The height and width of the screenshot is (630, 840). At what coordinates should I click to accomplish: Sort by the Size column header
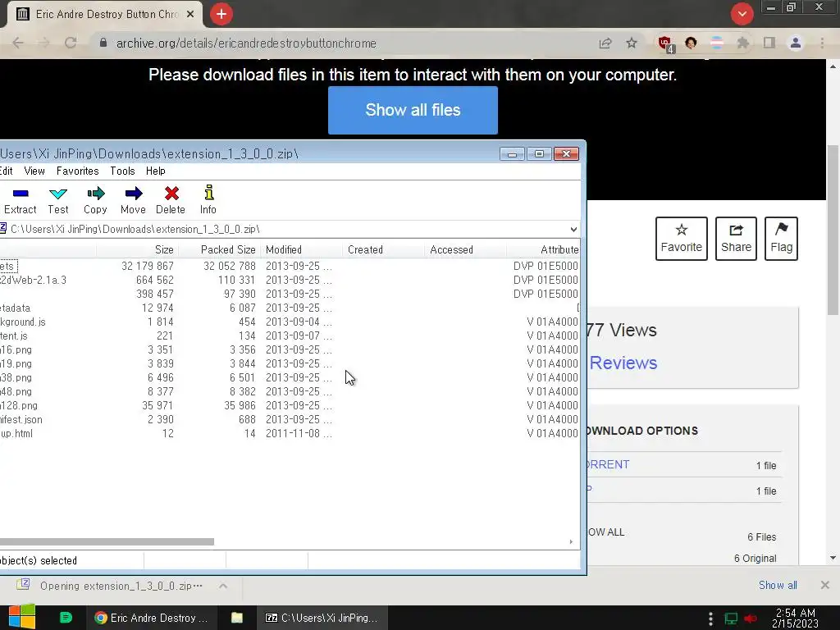(138, 249)
